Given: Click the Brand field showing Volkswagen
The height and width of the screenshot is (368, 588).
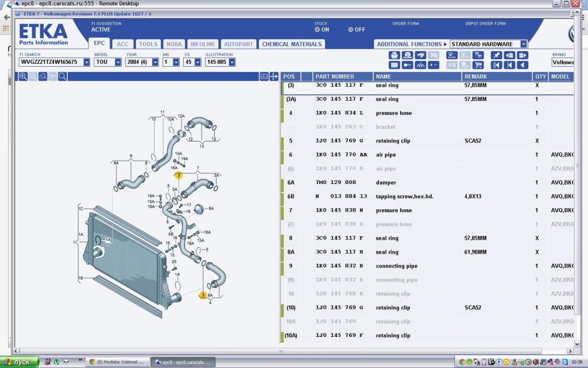Looking at the screenshot, I should pos(563,62).
